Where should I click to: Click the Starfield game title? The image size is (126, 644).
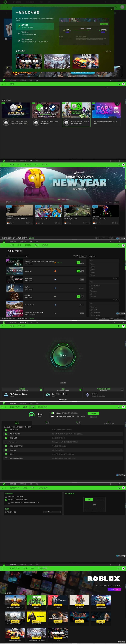pos(27,287)
